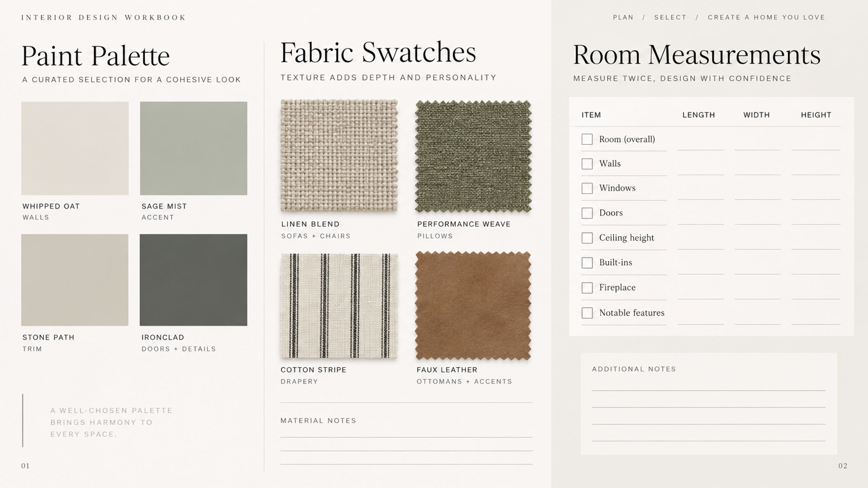
Task: Click page number '02'
Action: tap(843, 466)
